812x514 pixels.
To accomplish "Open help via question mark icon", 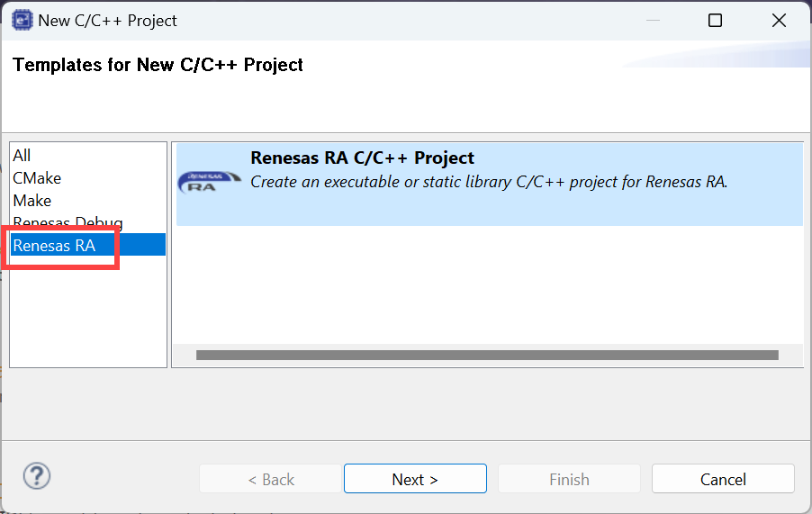I will click(37, 475).
